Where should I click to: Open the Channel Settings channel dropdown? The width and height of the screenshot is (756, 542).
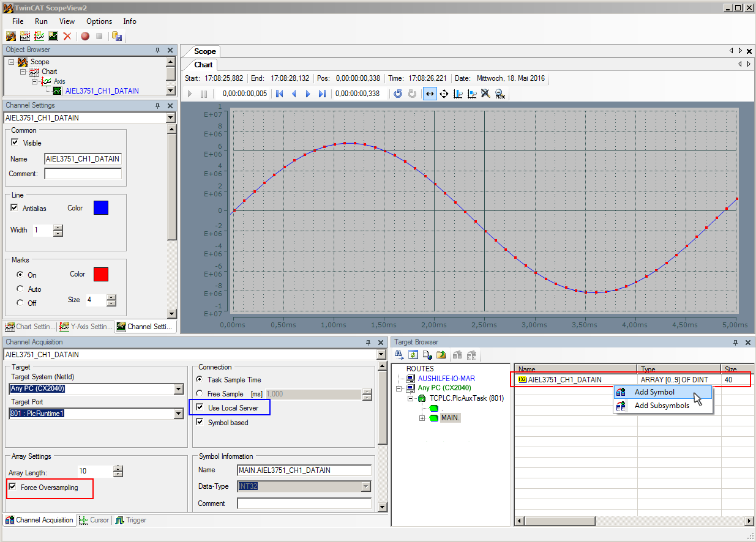coord(171,118)
